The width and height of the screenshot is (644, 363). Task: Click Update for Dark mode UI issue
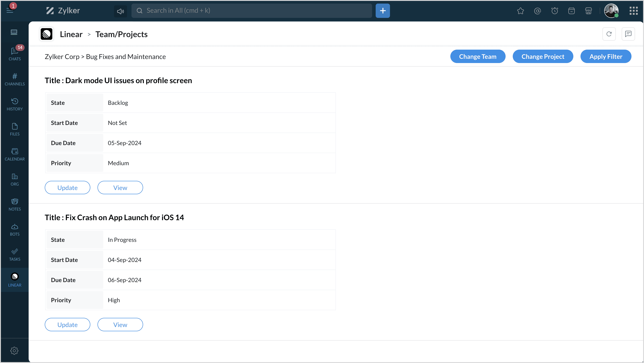(x=67, y=187)
